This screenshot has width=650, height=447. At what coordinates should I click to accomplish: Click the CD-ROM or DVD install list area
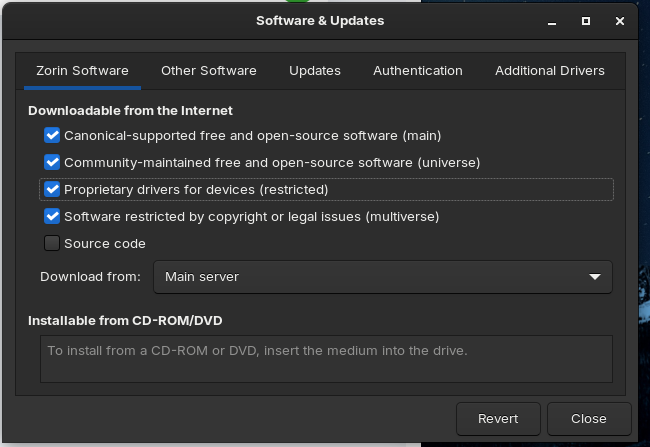point(326,359)
